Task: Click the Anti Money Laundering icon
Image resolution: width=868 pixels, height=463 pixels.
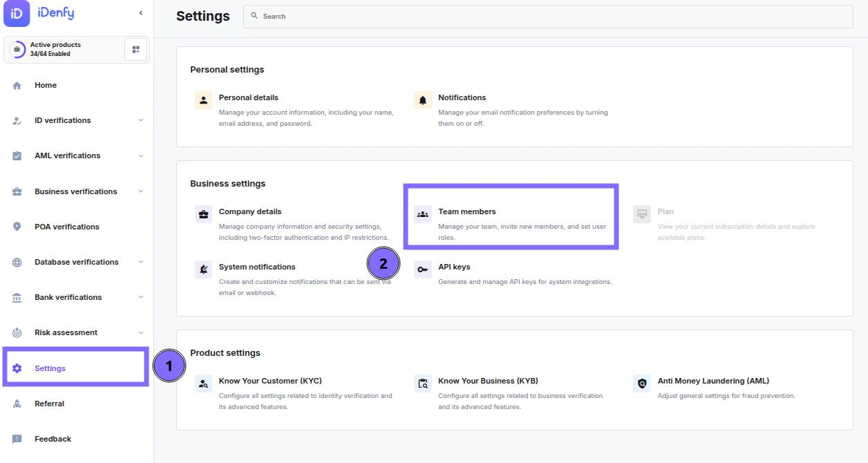Action: coord(642,384)
